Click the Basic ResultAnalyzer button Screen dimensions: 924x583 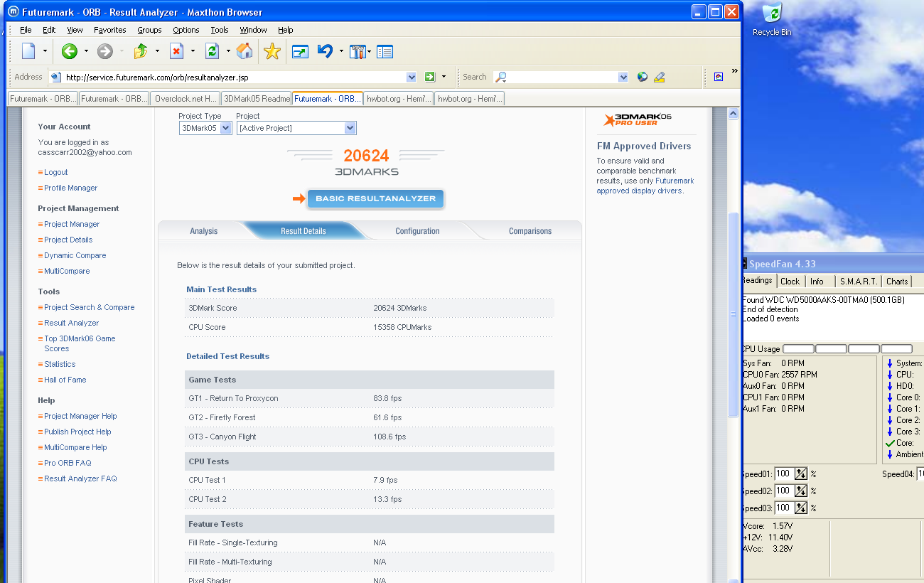[376, 198]
